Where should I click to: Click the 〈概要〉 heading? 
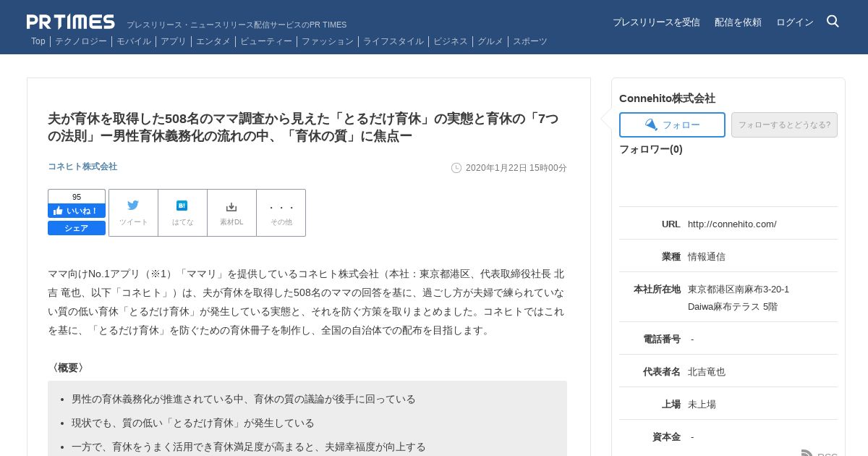pos(68,368)
